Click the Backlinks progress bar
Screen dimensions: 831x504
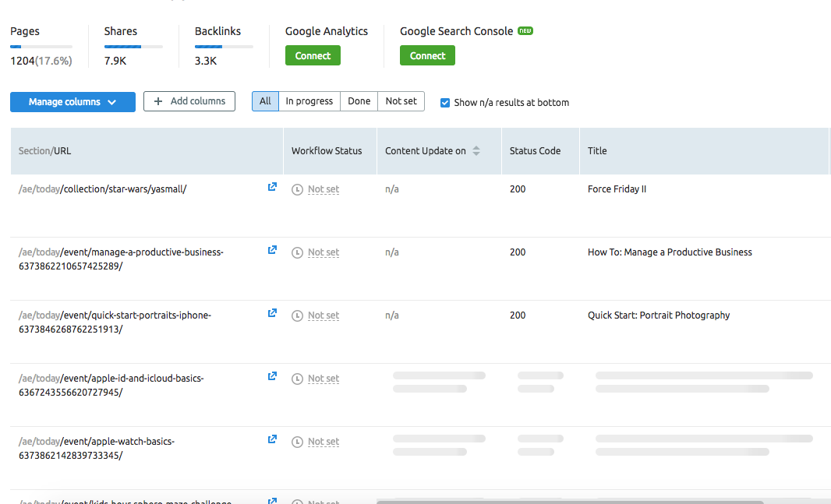coord(224,47)
